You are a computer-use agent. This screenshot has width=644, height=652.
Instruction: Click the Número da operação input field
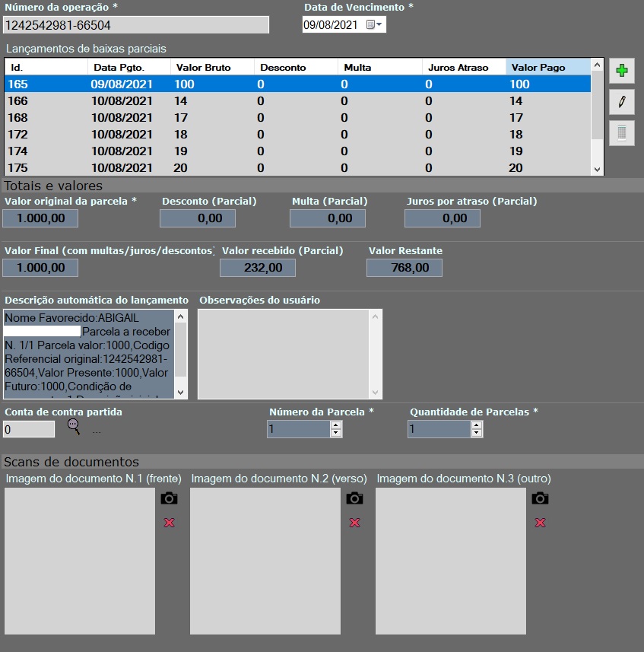coord(136,25)
